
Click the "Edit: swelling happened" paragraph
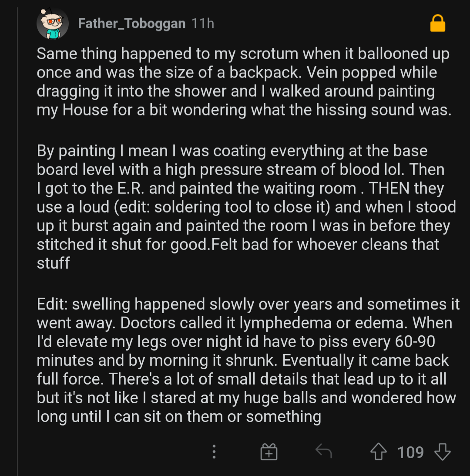click(x=248, y=360)
